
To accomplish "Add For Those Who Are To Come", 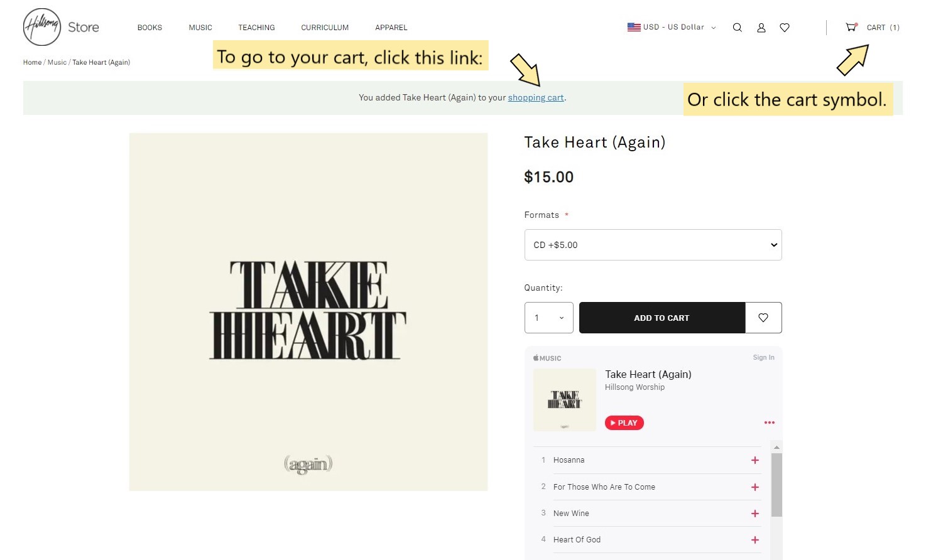I will point(755,487).
